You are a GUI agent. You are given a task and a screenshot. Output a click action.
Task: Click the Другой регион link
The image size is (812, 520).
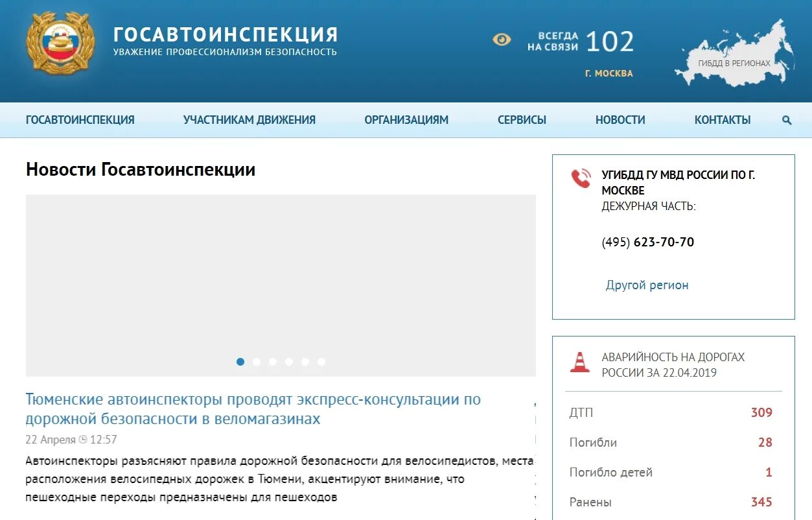(x=647, y=285)
